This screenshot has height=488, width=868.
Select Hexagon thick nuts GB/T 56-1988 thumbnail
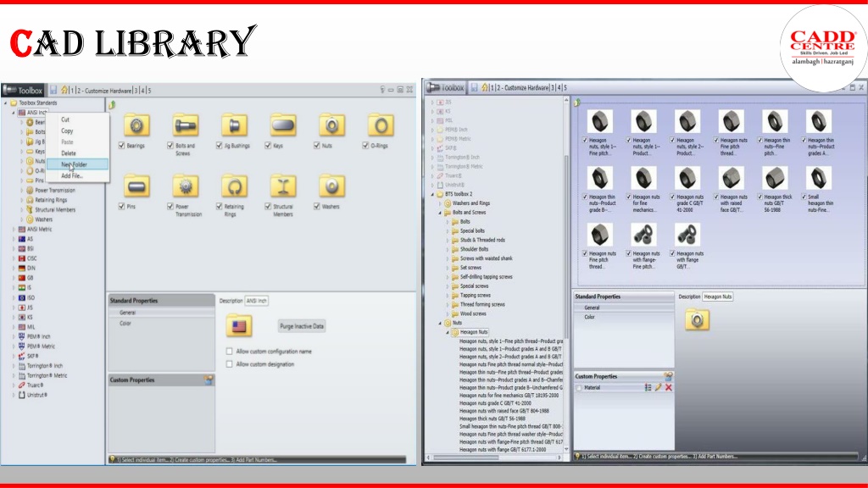775,178
